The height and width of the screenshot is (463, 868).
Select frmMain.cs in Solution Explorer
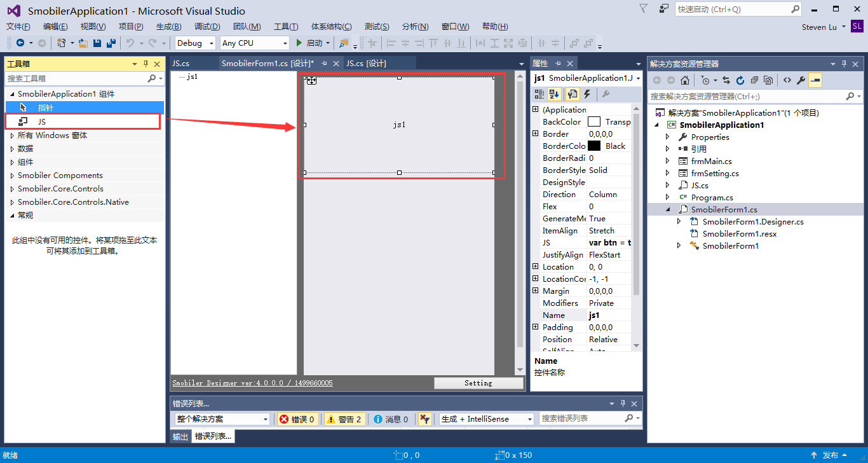711,161
